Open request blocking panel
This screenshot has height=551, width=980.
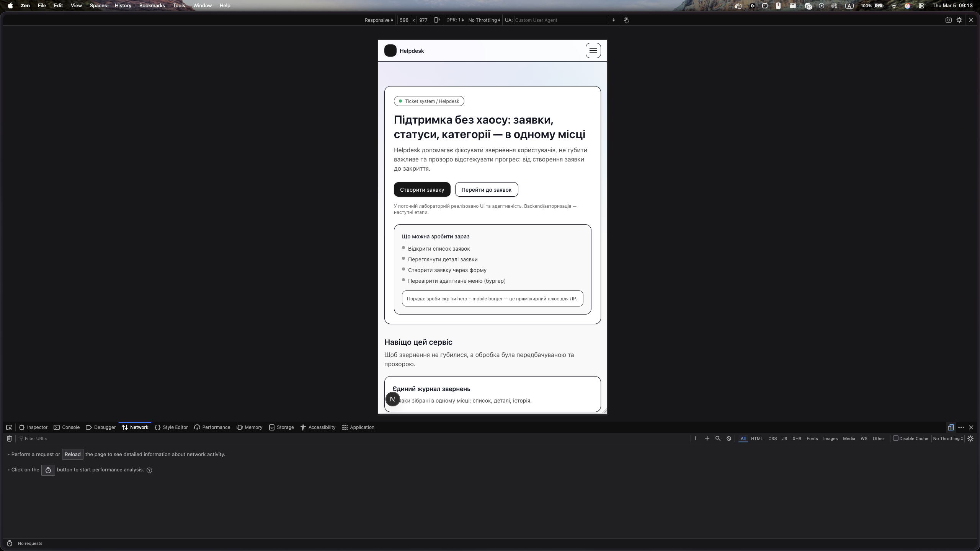[729, 439]
